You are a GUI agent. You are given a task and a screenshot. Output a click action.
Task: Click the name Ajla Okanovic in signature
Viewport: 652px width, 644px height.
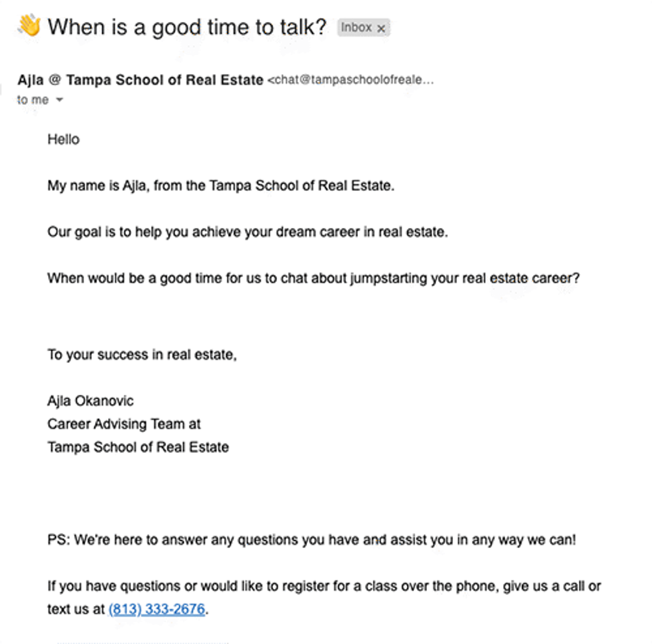pos(90,401)
